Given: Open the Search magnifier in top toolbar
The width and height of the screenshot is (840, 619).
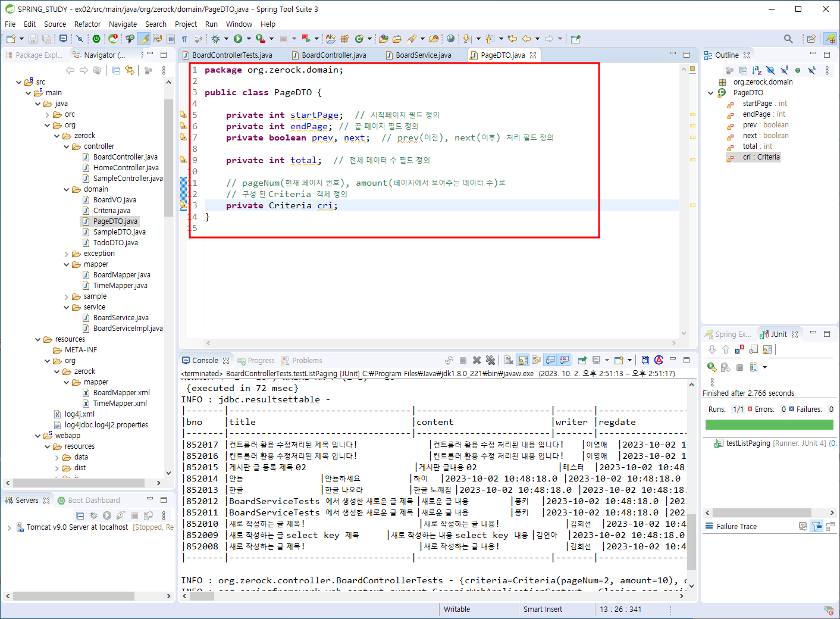Looking at the screenshot, I should pyautogui.click(x=788, y=39).
